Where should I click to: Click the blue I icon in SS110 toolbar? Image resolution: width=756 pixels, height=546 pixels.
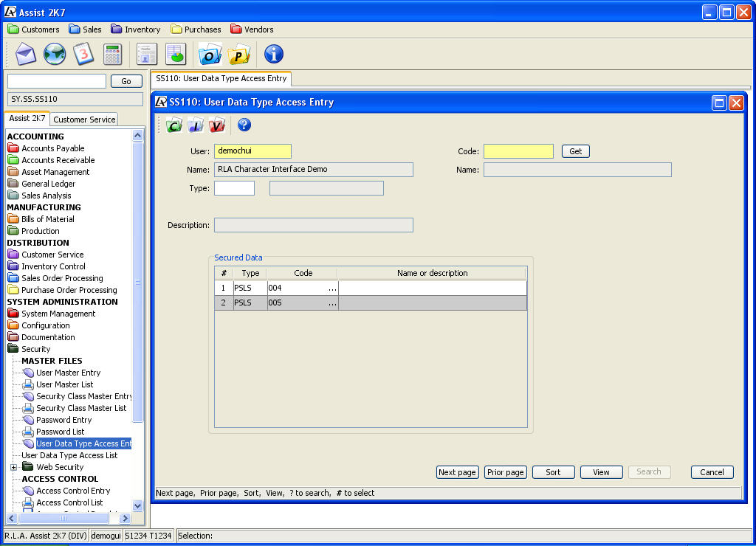(195, 125)
